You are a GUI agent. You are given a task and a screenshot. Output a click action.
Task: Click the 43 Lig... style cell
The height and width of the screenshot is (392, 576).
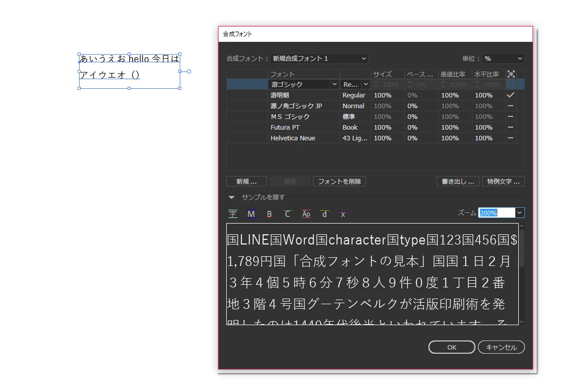coord(354,138)
